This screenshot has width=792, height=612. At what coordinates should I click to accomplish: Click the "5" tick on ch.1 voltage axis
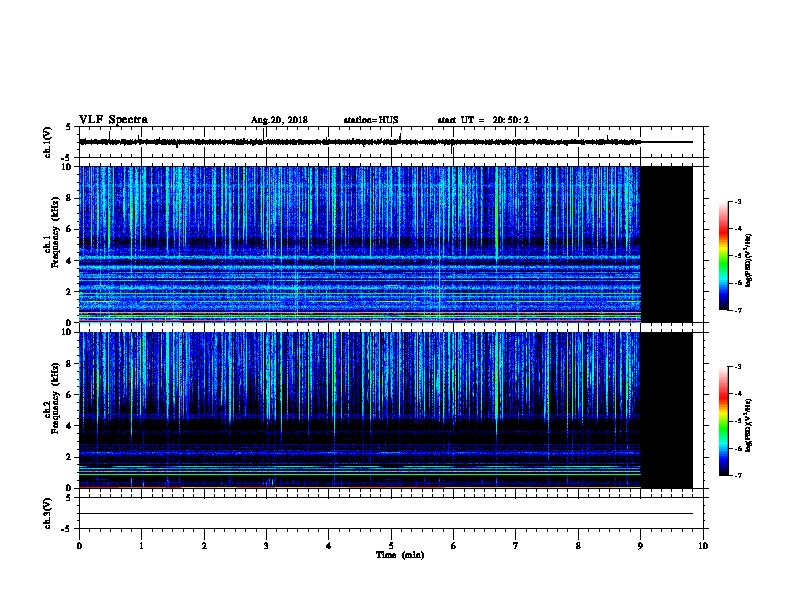[x=69, y=127]
